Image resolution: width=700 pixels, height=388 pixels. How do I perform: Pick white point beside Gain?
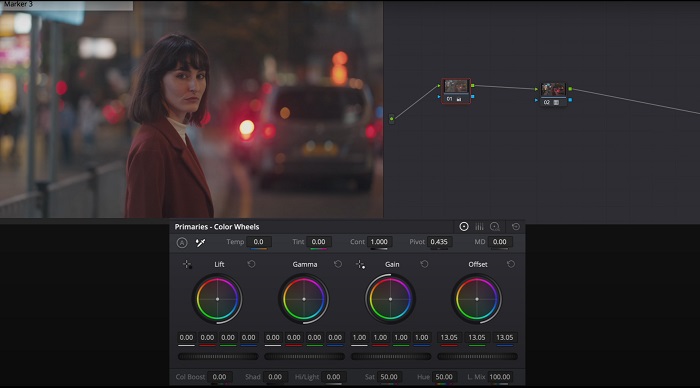360,264
